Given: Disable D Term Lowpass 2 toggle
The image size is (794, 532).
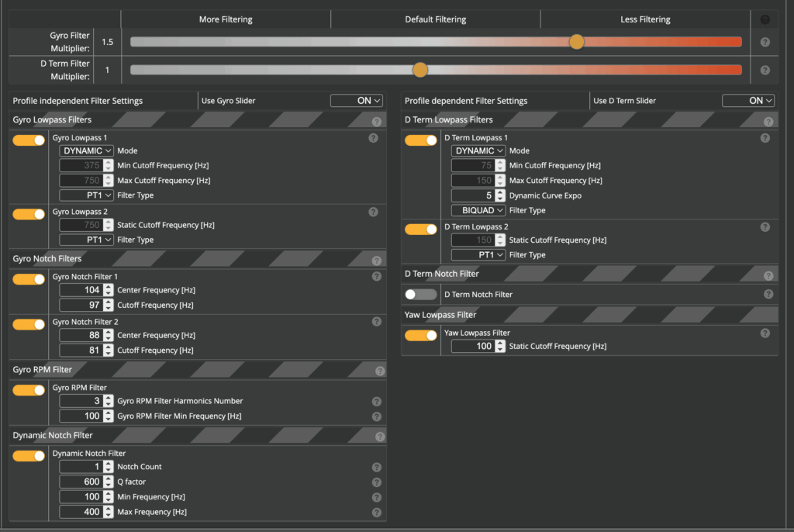Looking at the screenshot, I should click(421, 230).
